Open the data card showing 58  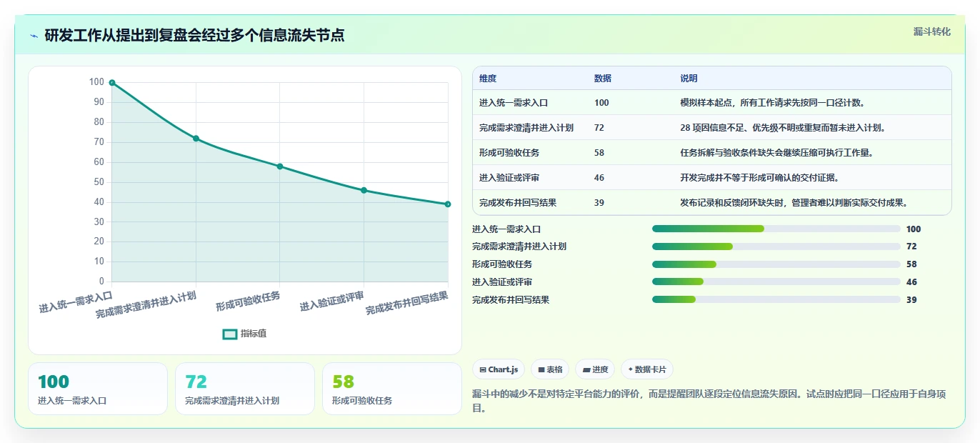point(392,389)
